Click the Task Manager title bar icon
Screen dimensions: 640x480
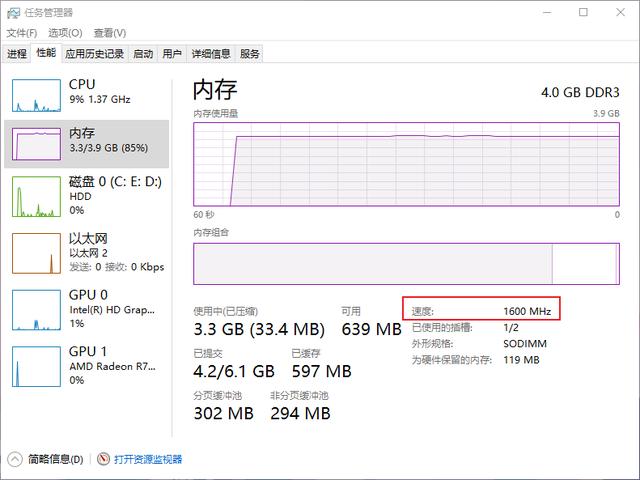[13, 13]
